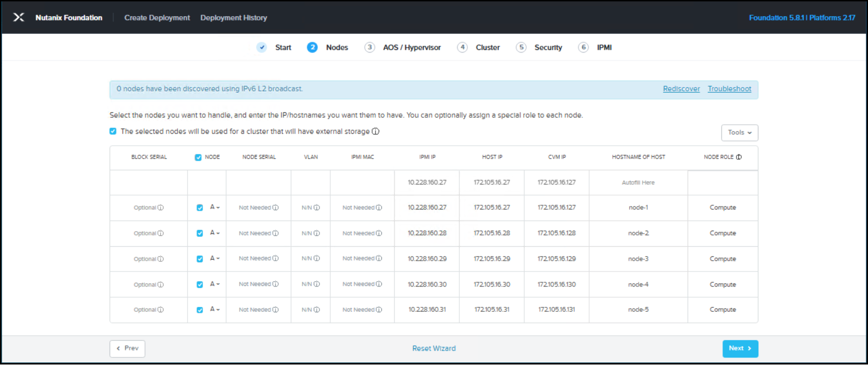Click the Rediscover link
Image resolution: width=868 pixels, height=365 pixels.
click(x=681, y=89)
